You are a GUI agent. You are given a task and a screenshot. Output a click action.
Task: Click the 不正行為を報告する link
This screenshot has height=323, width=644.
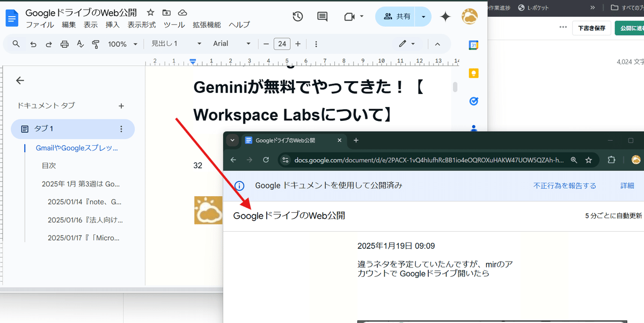[565, 185]
